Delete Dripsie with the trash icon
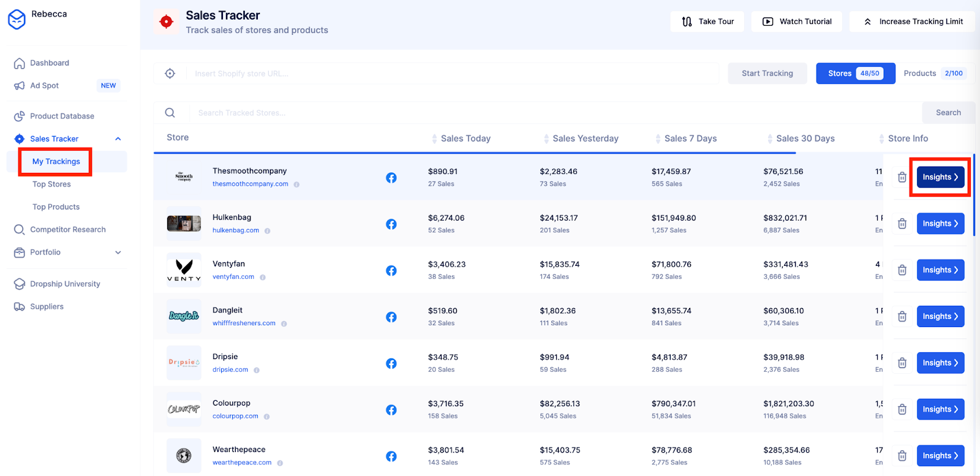Viewport: 980px width, 476px height. click(902, 363)
